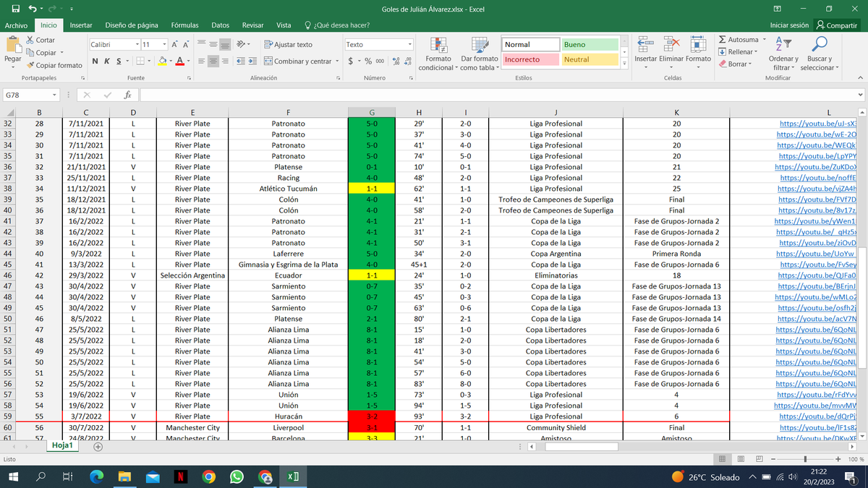Switch to Insertar ribbon tab
The image size is (868, 488).
80,25
